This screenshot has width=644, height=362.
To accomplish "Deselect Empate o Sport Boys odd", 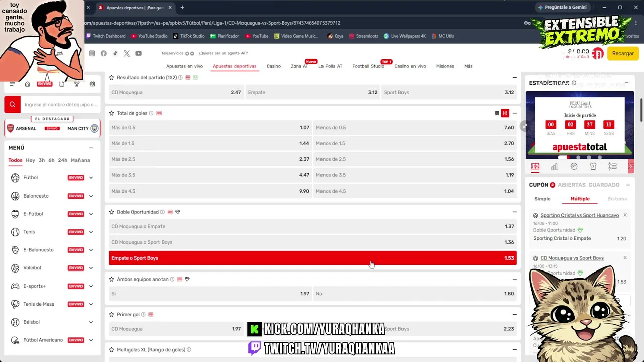I will point(312,258).
